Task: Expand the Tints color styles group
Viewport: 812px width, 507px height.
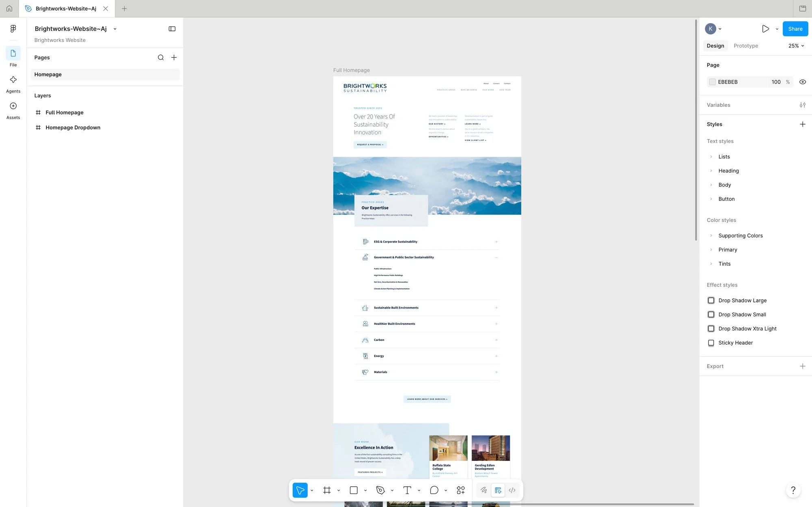Action: click(711, 264)
